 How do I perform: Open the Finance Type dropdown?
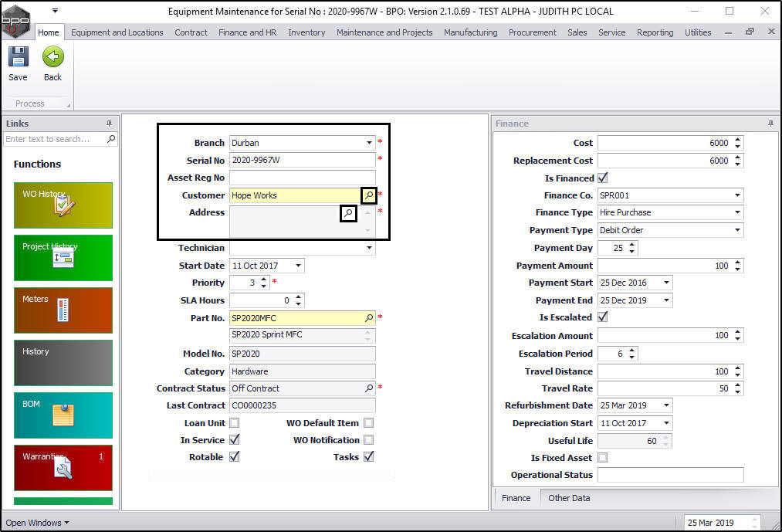[x=737, y=212]
